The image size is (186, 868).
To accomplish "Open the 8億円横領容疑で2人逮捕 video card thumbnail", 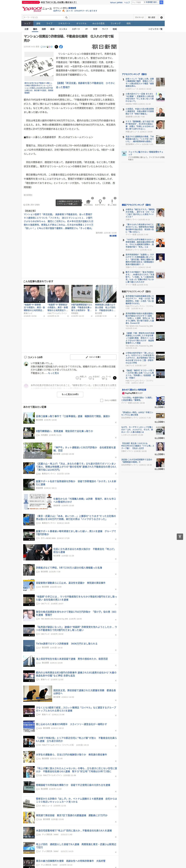I will coord(82,294).
